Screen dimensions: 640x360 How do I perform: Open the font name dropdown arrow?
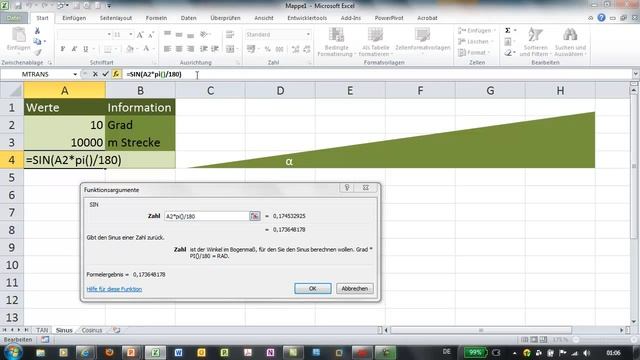tap(109, 35)
